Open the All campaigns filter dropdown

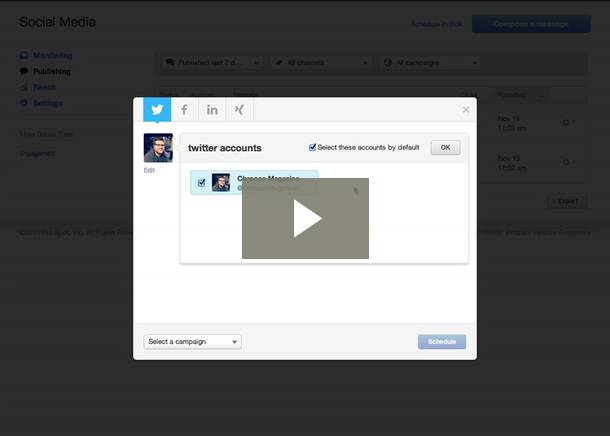pyautogui.click(x=430, y=63)
